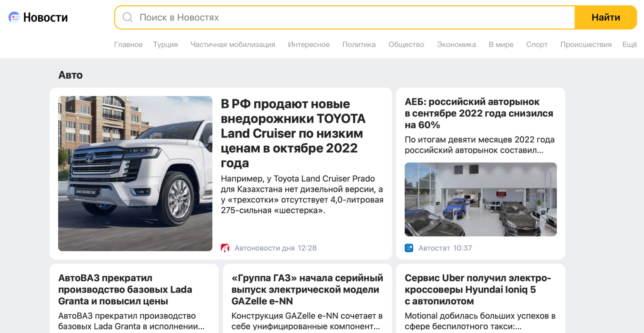
Task: Open the Турция tab
Action: 165,44
